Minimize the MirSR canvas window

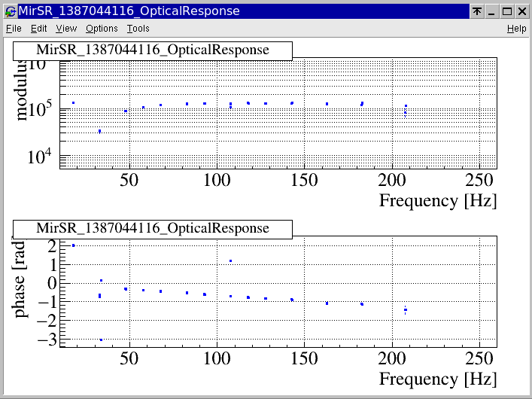492,11
